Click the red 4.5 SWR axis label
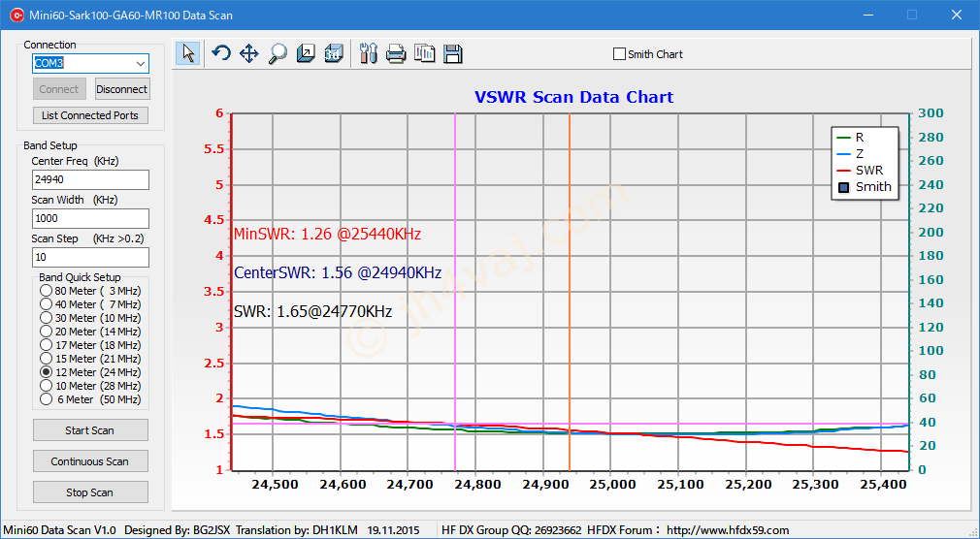This screenshot has height=539, width=980. tap(213, 220)
